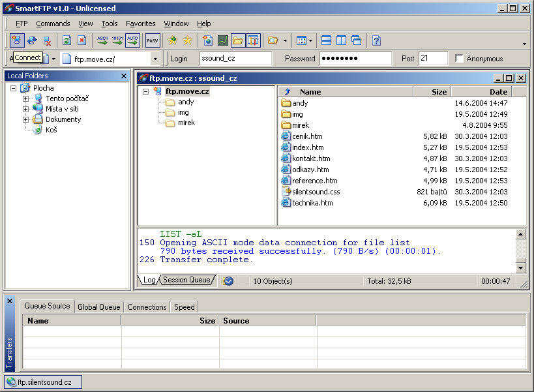Select the img folder in the remote tree
Viewport: 534px width, 392px height.
coord(183,112)
